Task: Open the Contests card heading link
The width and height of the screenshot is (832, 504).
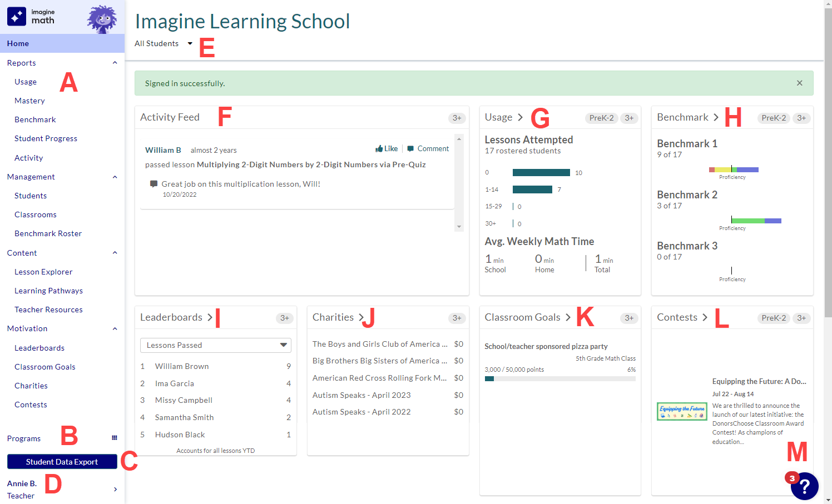Action: click(x=682, y=317)
